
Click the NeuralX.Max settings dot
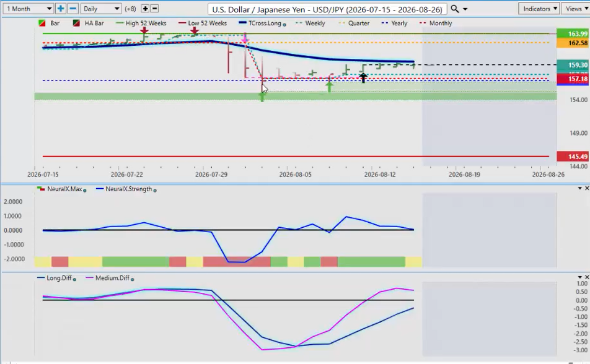tap(85, 191)
